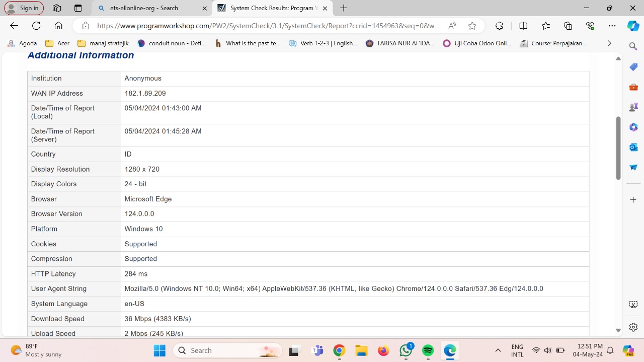Open the Copilot icon in toolbar
This screenshot has width=644, height=362.
click(x=633, y=26)
